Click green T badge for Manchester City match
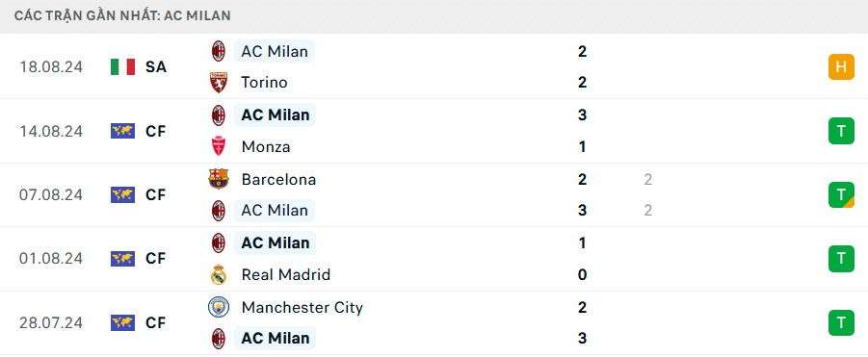Image resolution: width=868 pixels, height=357 pixels. tap(841, 322)
